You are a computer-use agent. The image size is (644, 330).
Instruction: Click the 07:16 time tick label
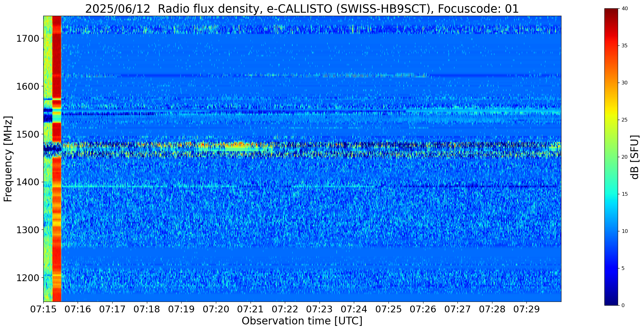[x=78, y=309]
